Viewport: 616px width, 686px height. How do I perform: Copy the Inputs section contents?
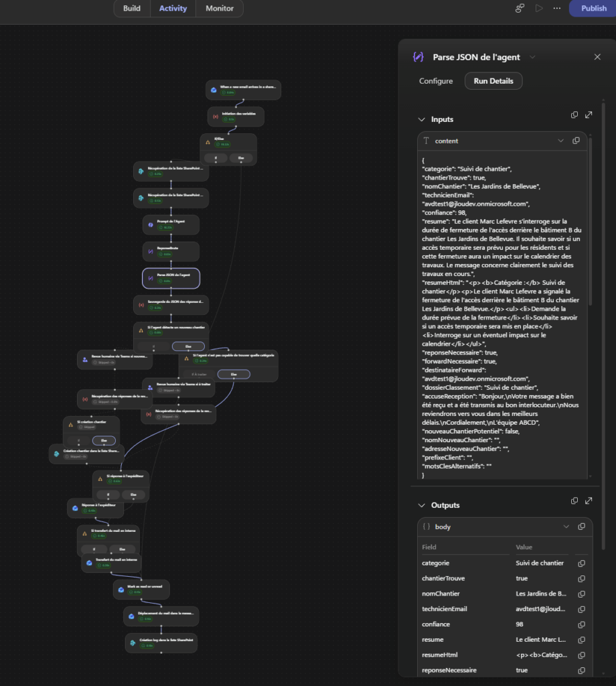pos(574,115)
